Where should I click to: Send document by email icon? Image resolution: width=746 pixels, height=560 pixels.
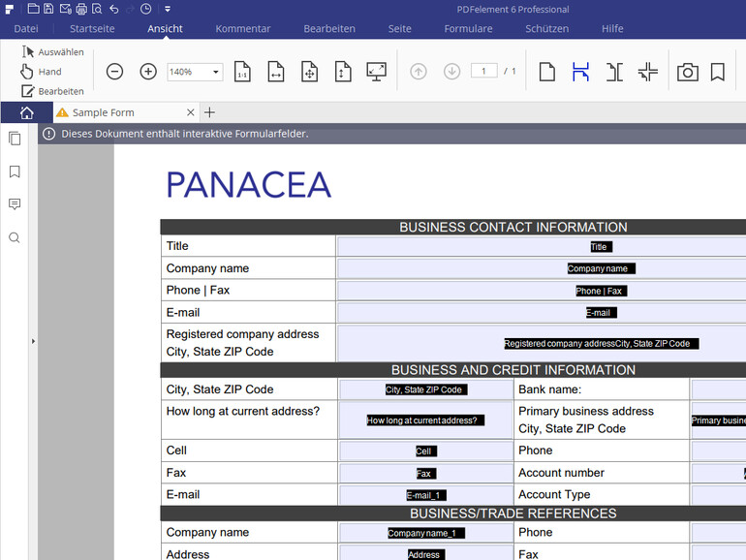pos(66,9)
